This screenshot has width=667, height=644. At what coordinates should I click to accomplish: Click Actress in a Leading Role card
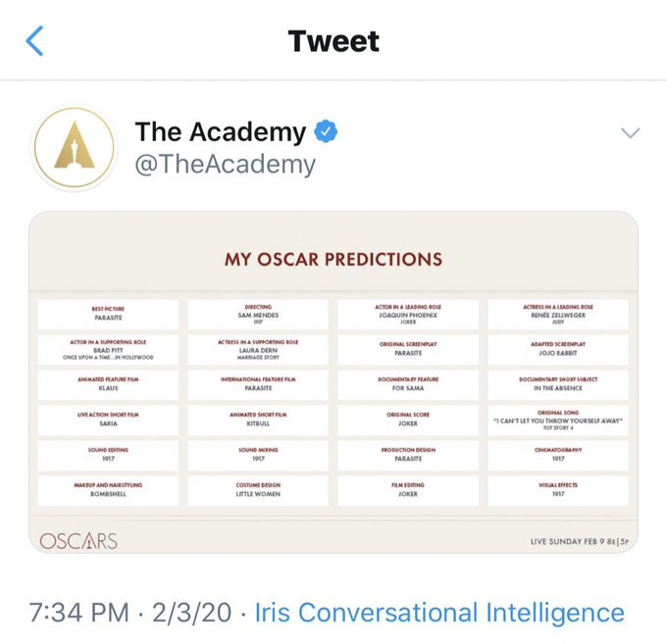tap(558, 314)
